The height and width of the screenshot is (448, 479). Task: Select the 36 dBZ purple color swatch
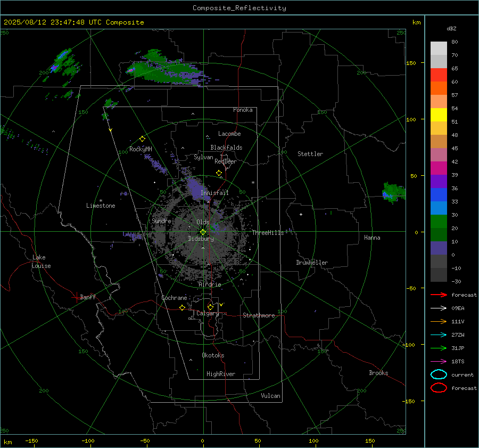tap(439, 181)
